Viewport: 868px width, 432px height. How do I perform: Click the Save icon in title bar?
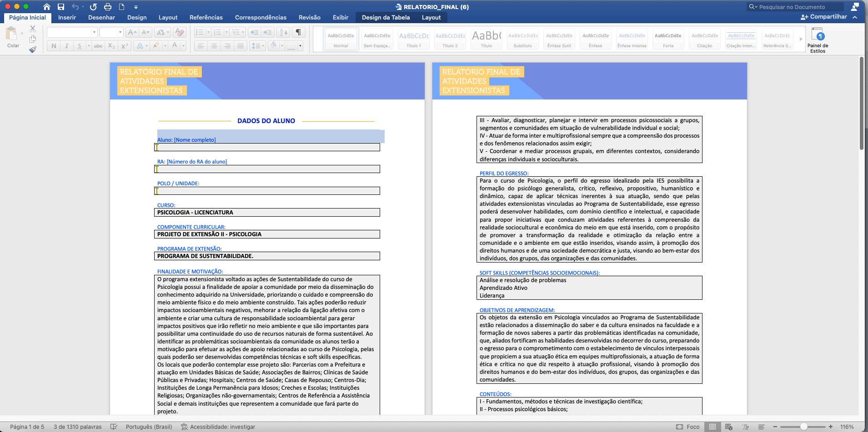click(61, 7)
